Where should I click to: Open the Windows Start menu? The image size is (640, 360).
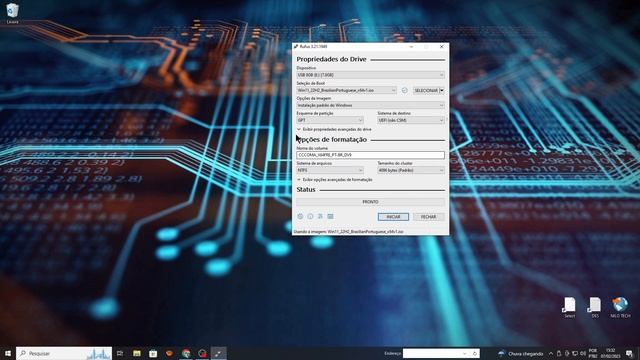(8, 353)
